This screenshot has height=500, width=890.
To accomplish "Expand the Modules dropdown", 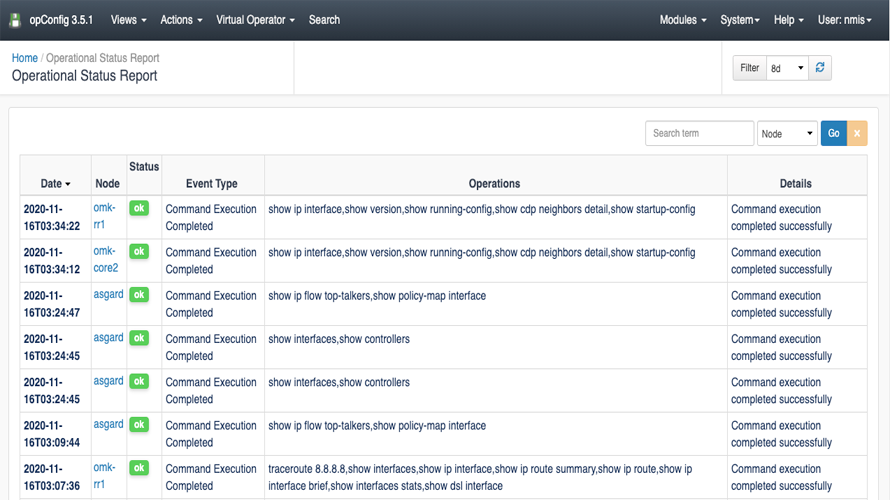I will coord(683,20).
